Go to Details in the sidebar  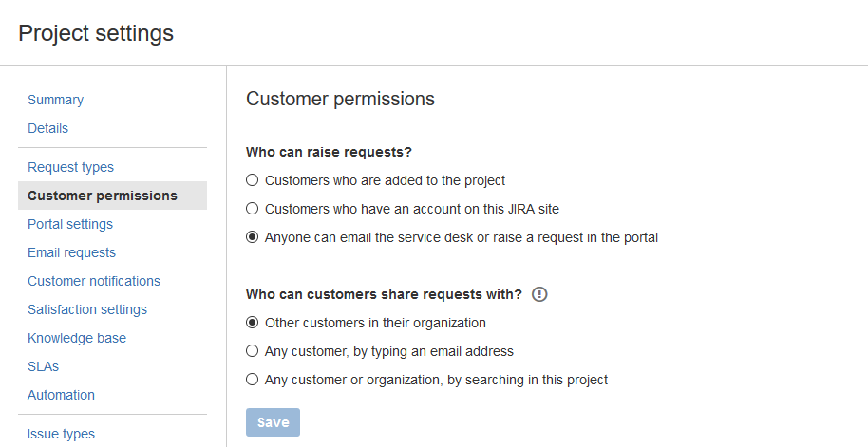coord(48,128)
